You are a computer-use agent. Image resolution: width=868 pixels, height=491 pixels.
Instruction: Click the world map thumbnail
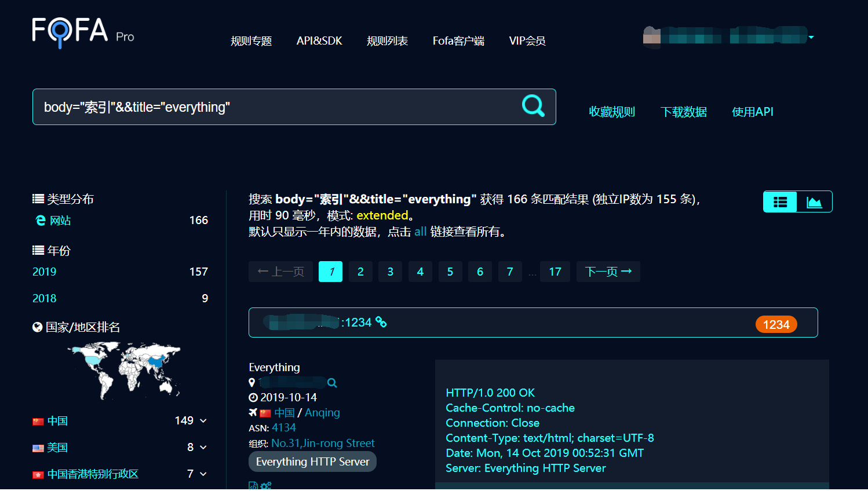click(123, 370)
